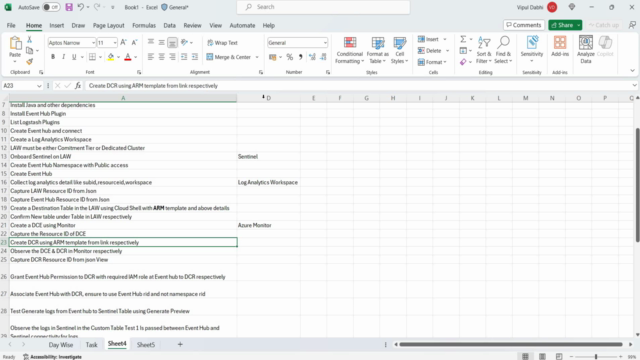640x360 pixels.
Task: Open Add-ins
Action: (x=560, y=46)
